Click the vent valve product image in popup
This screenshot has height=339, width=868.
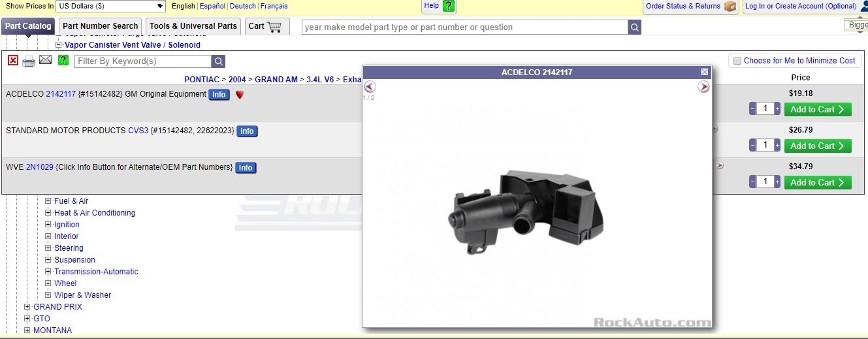click(526, 212)
